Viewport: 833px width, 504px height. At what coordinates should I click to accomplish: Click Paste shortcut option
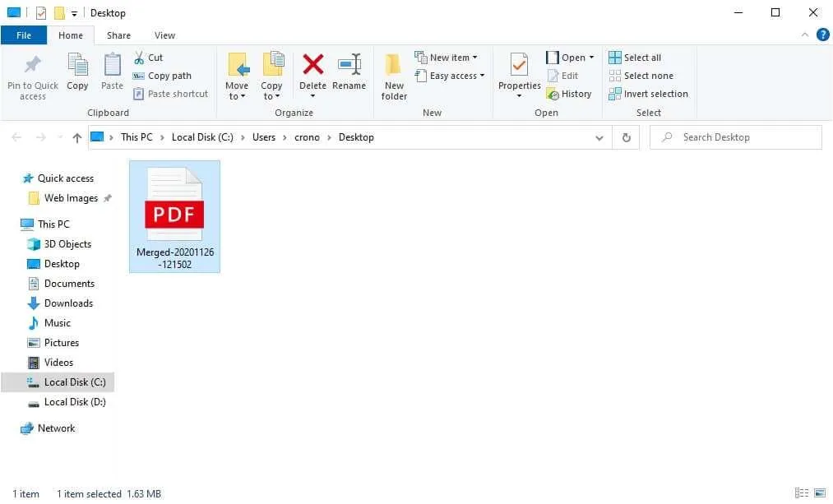[x=170, y=94]
